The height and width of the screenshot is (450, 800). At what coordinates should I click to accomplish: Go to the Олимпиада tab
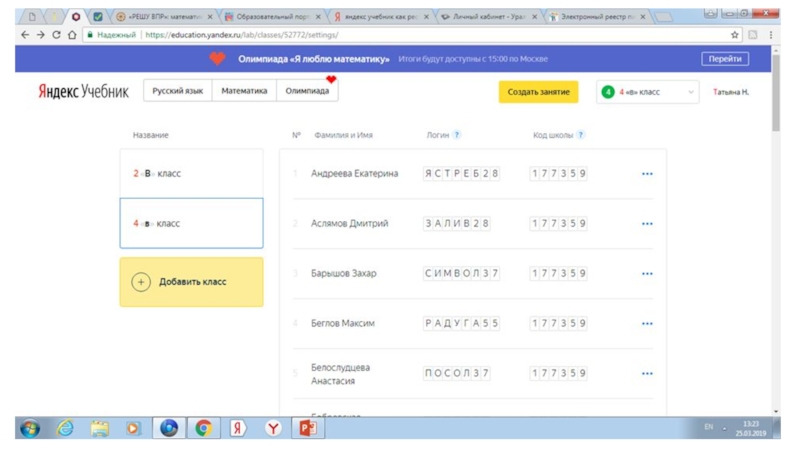click(307, 91)
